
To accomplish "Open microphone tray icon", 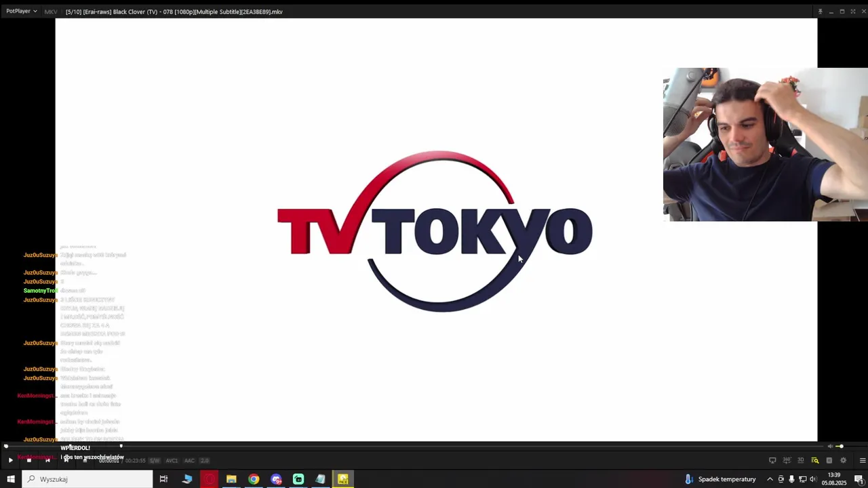I will click(791, 479).
